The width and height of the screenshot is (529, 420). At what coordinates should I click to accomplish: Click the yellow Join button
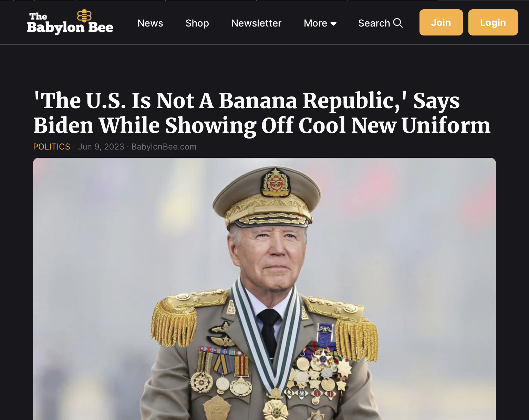441,22
